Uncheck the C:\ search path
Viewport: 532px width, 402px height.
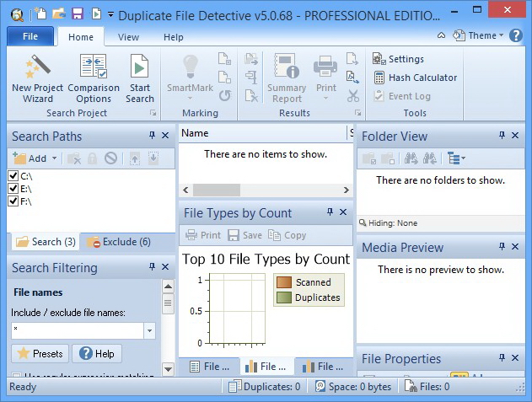click(x=13, y=176)
